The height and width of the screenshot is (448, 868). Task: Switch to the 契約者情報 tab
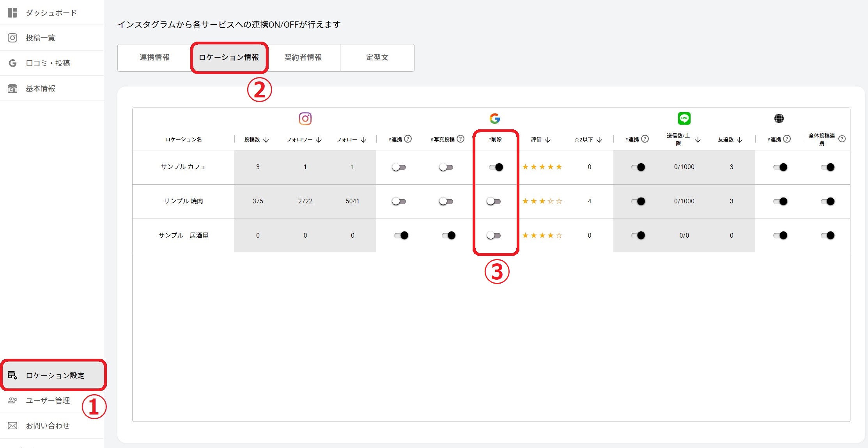[303, 58]
